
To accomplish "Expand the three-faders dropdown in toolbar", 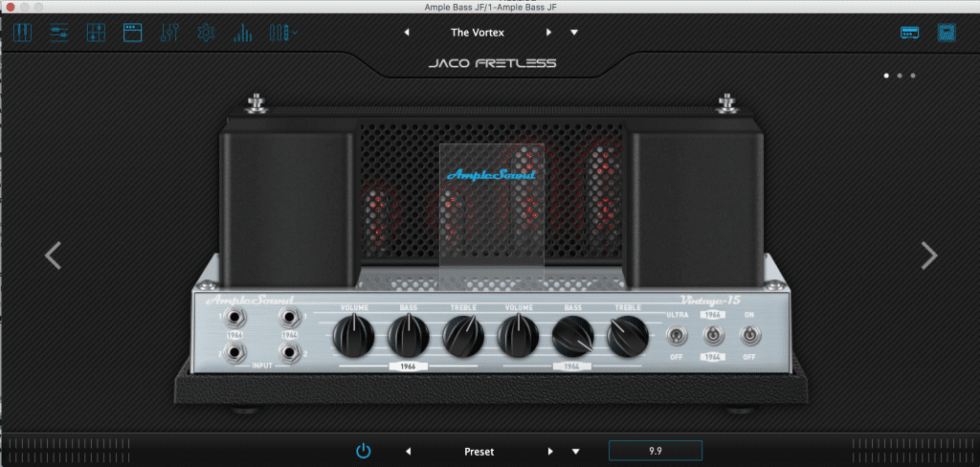I will coord(283,33).
